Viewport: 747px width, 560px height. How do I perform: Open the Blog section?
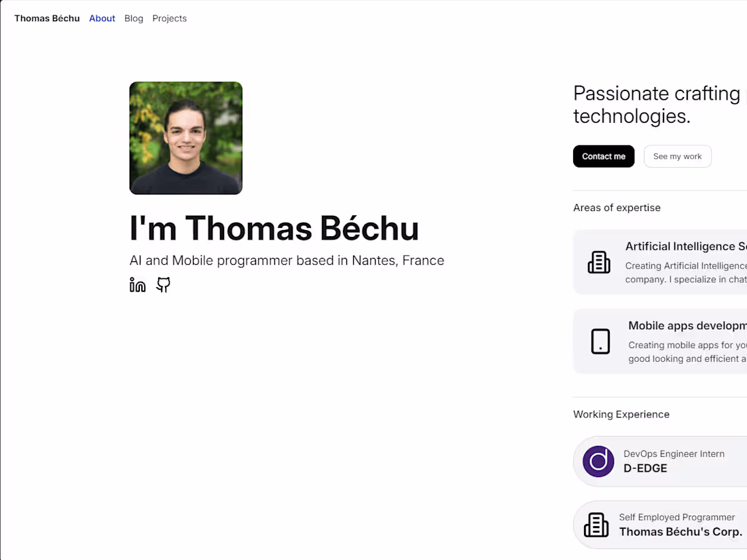(133, 18)
